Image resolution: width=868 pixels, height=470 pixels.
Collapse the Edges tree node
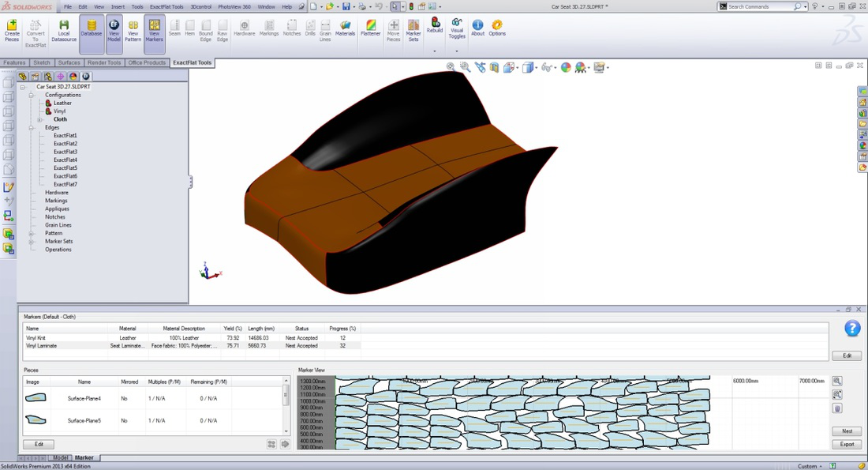click(32, 127)
